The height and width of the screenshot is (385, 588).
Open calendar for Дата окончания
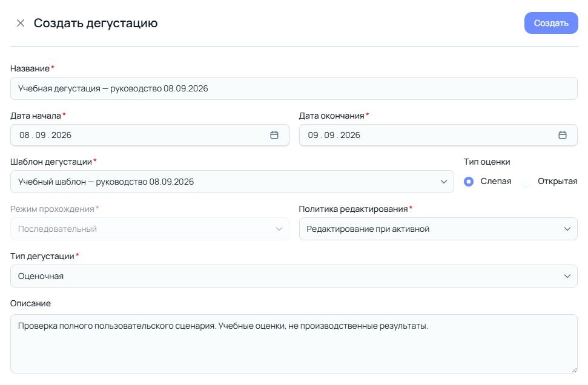click(x=562, y=135)
